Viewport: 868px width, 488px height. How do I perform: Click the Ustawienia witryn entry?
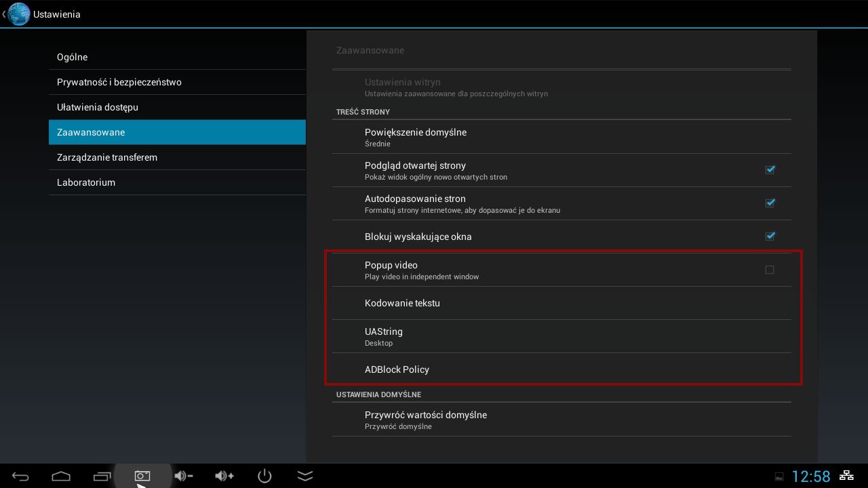pos(561,87)
